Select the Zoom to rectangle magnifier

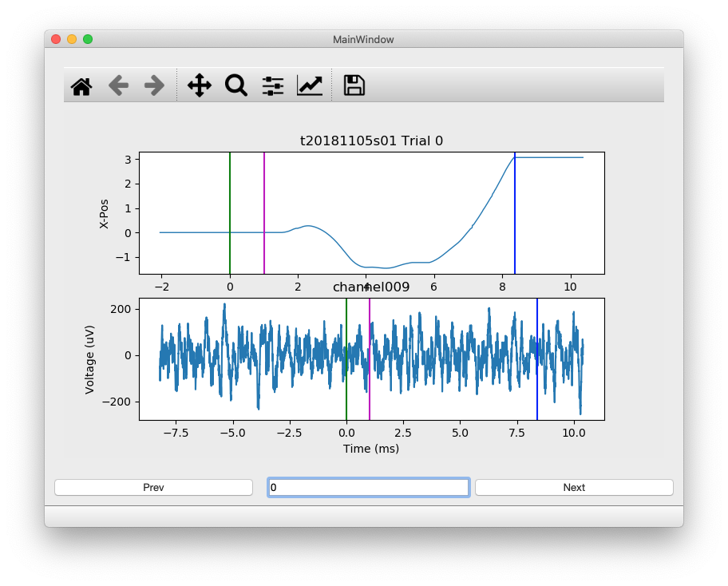click(x=235, y=85)
